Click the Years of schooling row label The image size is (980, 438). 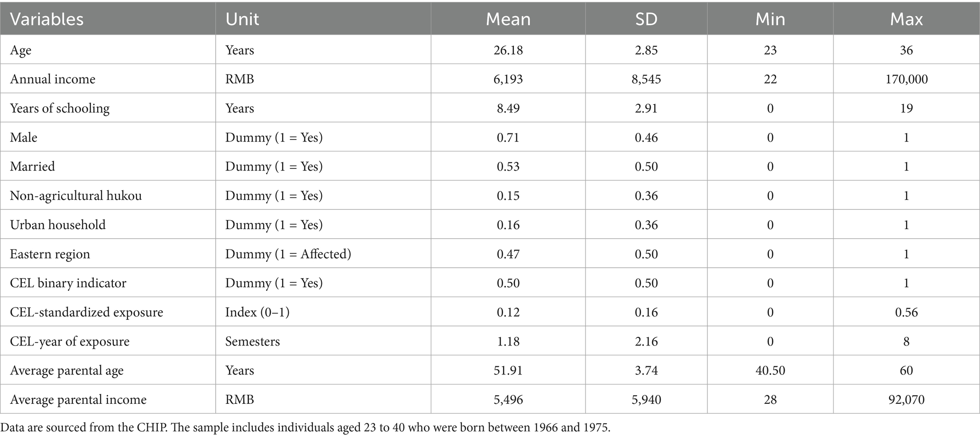point(60,108)
